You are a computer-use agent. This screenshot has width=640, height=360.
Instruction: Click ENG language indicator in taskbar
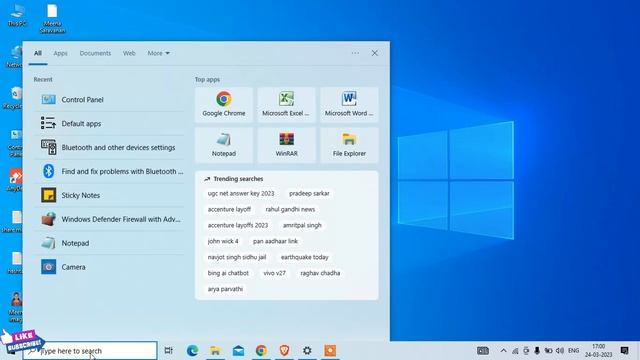click(x=573, y=351)
